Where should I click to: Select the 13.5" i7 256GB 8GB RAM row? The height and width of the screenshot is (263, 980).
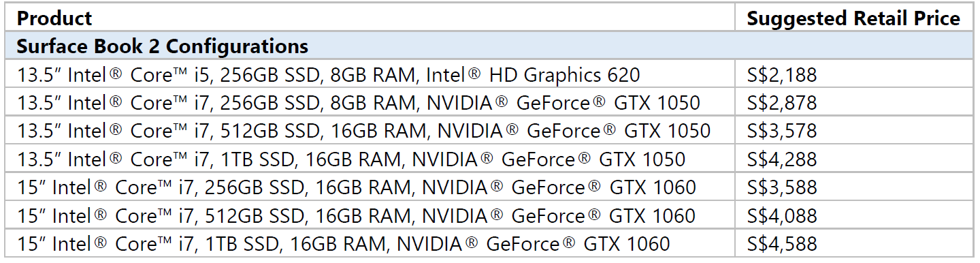[x=489, y=103]
